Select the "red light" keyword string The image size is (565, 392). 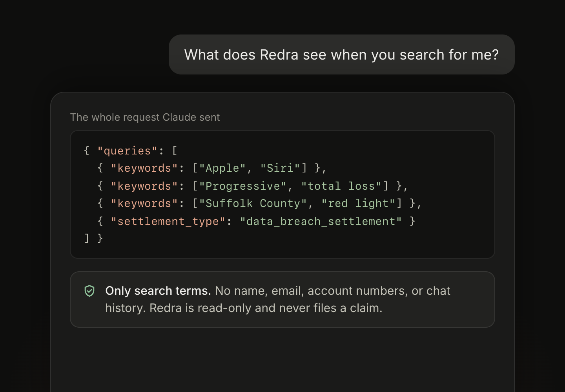pos(358,203)
